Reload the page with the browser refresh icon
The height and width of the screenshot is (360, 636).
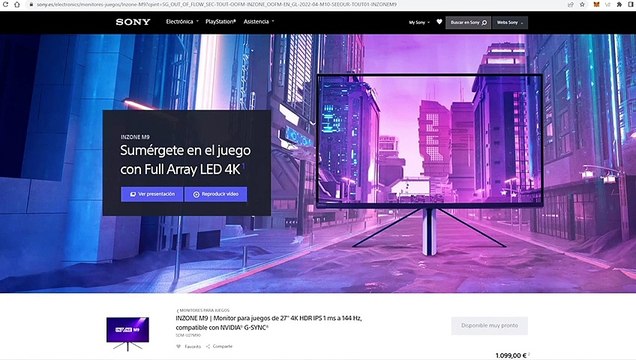click(6, 4)
